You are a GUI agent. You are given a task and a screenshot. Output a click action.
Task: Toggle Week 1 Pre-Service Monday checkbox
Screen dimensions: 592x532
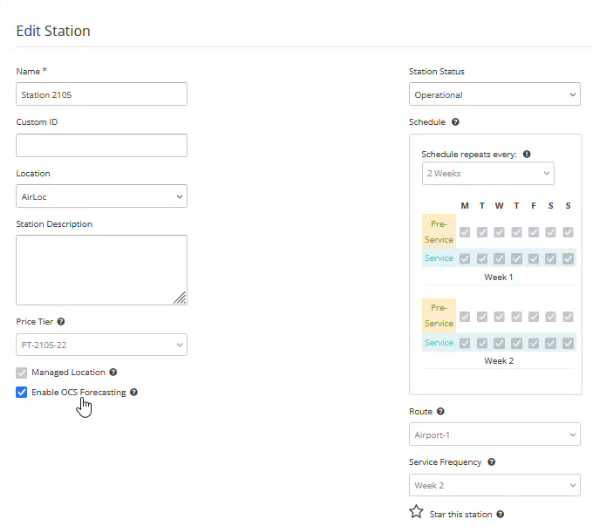click(x=465, y=232)
